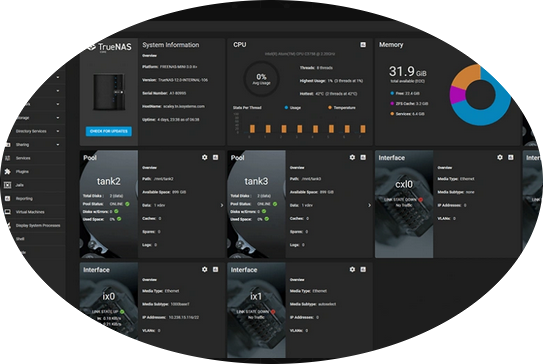Click thread 0 bar in CPU chart
Screen dimensions: 543x364
[252, 129]
